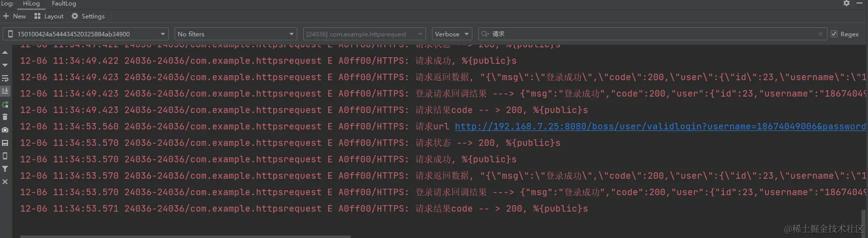Click the X close icon in sidebar
The width and height of the screenshot is (868, 238).
point(5,182)
